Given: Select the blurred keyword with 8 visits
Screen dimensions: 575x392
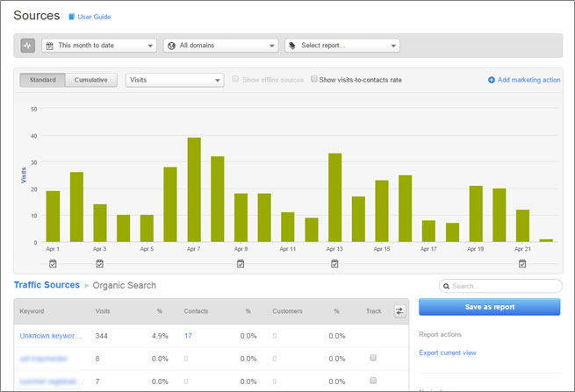Looking at the screenshot, I should coord(44,359).
